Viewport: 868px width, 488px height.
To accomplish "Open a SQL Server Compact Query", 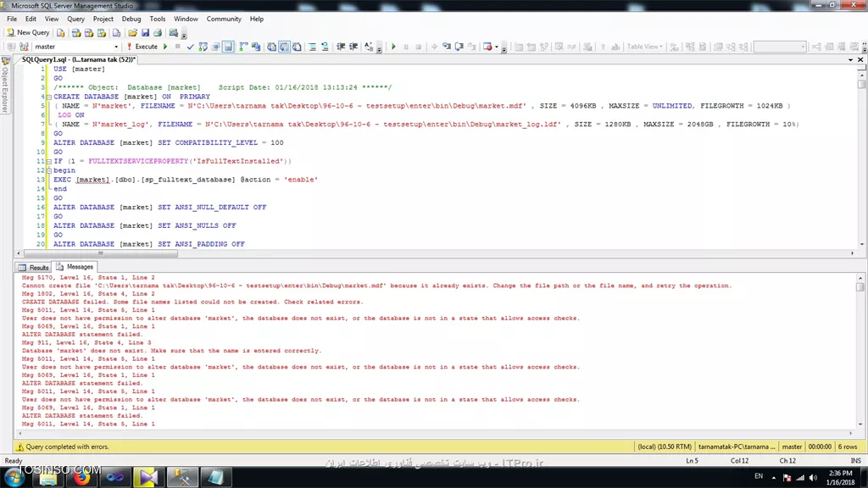I will (116, 33).
